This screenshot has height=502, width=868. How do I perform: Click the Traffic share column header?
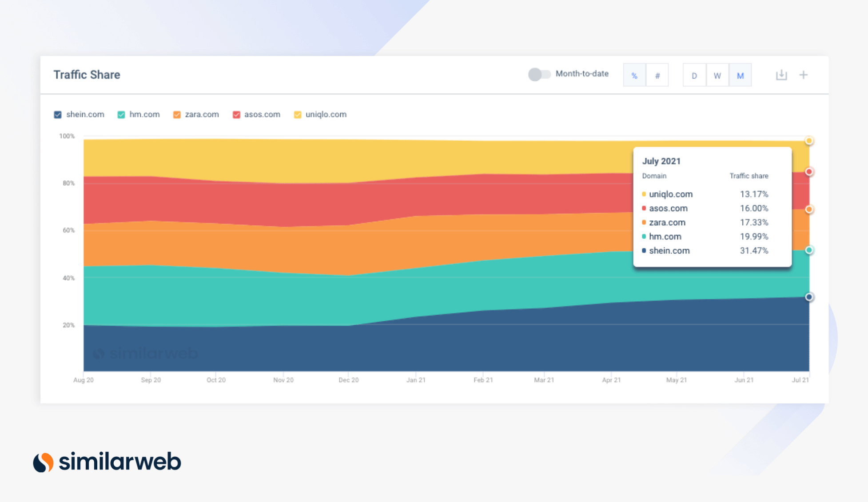click(x=749, y=176)
